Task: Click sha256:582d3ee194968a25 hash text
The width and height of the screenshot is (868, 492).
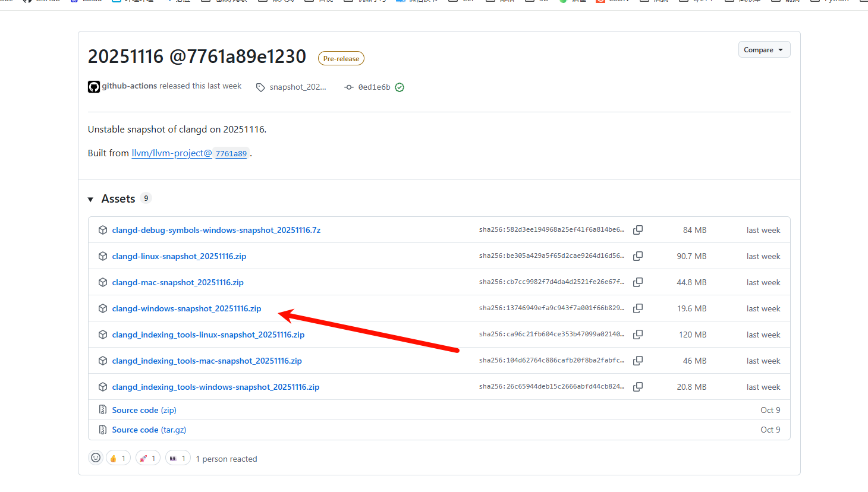Action: coord(552,229)
